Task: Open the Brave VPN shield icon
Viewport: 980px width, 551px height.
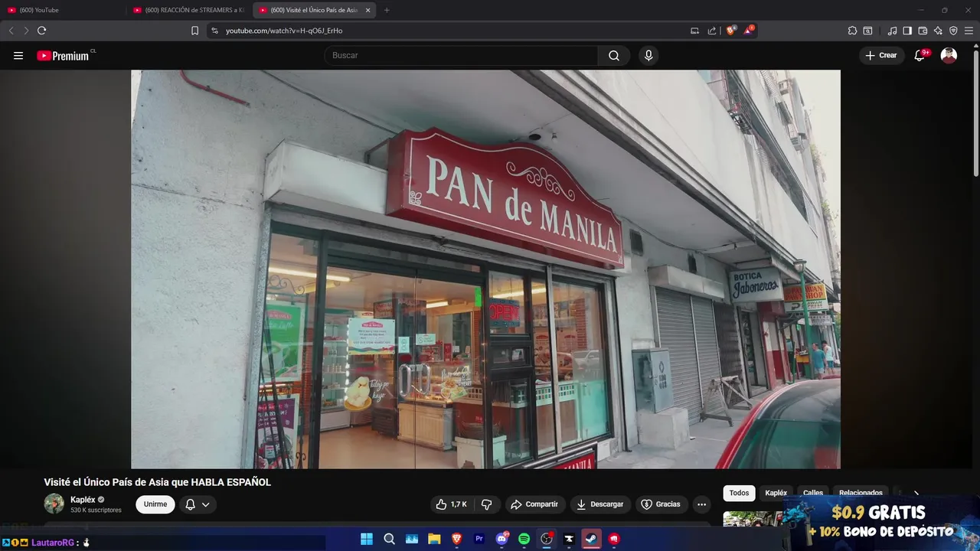Action: click(953, 31)
